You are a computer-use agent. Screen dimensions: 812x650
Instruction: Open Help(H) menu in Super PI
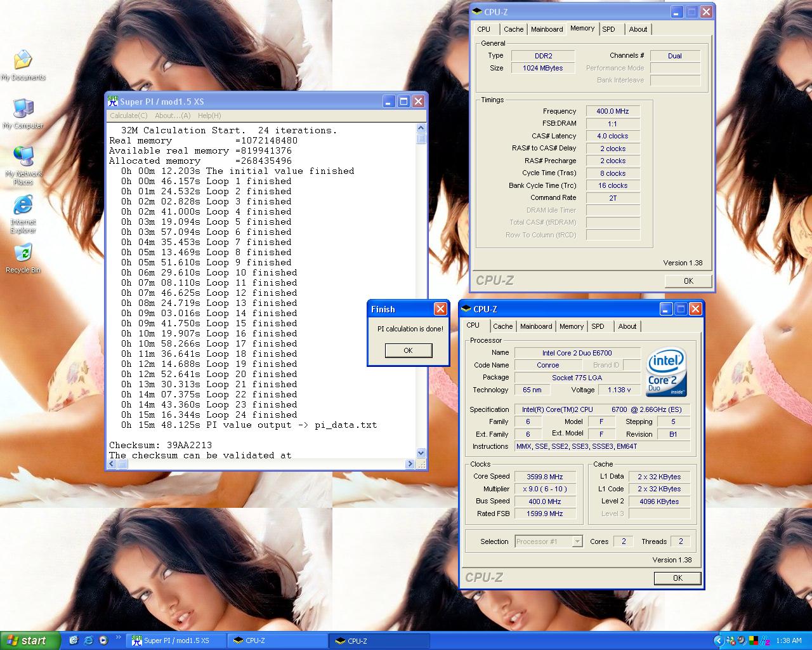209,116
